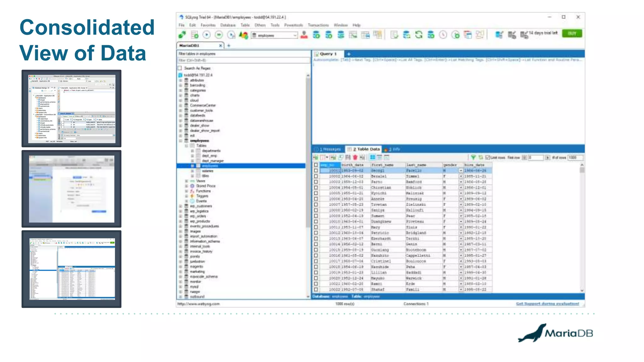Expand the barcoding database node
644x362 pixels.
click(181, 85)
